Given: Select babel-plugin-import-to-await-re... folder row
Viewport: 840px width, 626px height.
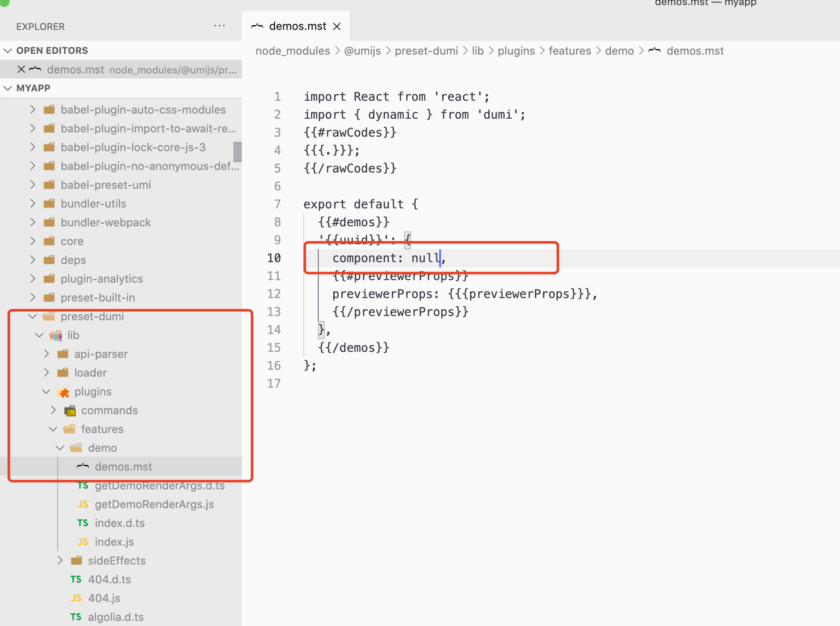Looking at the screenshot, I should click(121, 128).
